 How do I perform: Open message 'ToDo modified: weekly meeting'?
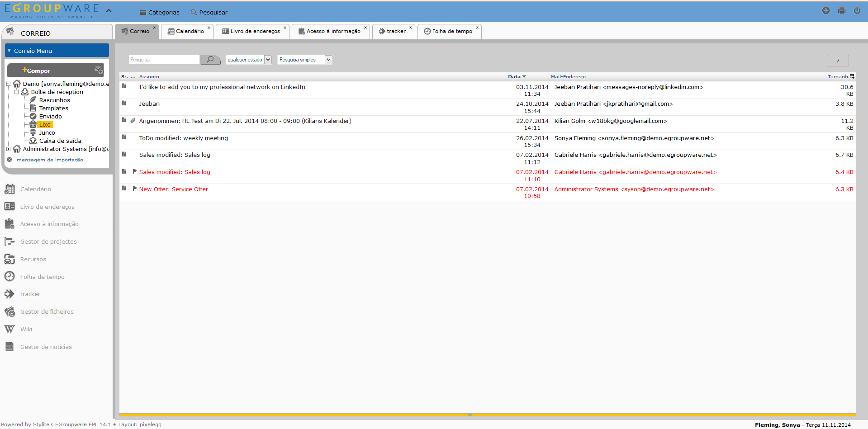pyautogui.click(x=183, y=138)
